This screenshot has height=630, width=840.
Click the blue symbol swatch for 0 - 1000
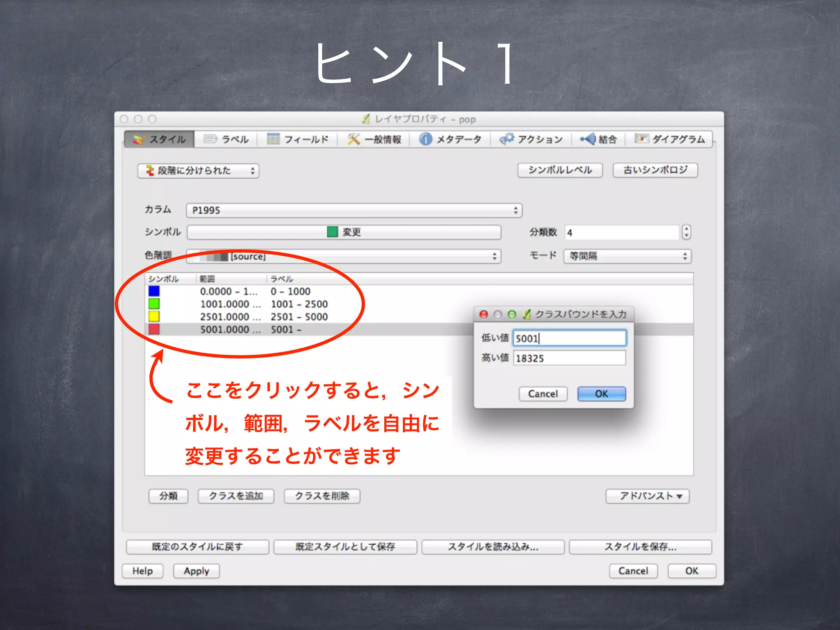pyautogui.click(x=154, y=291)
